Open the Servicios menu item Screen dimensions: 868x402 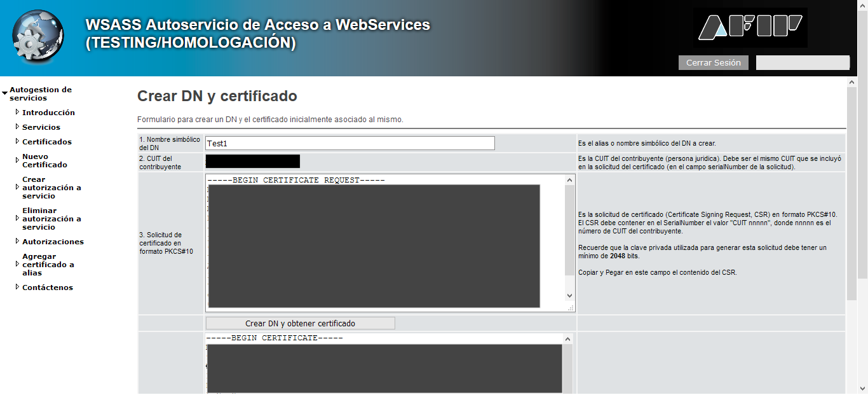pyautogui.click(x=41, y=127)
